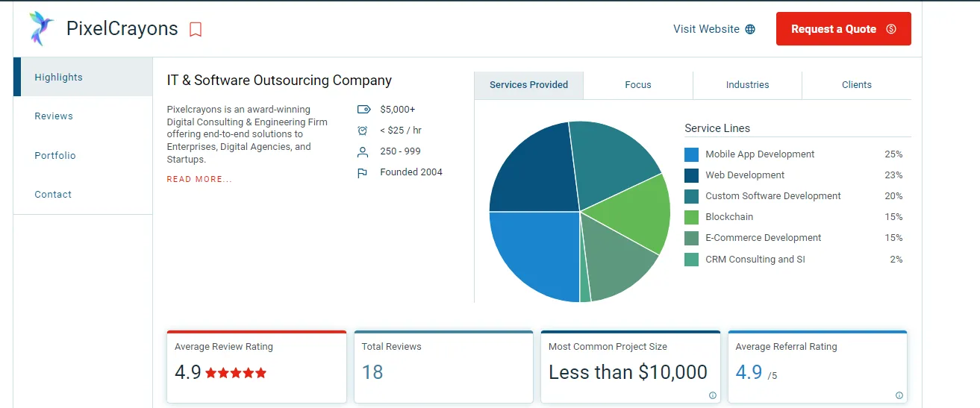Image resolution: width=980 pixels, height=408 pixels.
Task: Click the Founded 2004 text
Action: pyautogui.click(x=411, y=172)
